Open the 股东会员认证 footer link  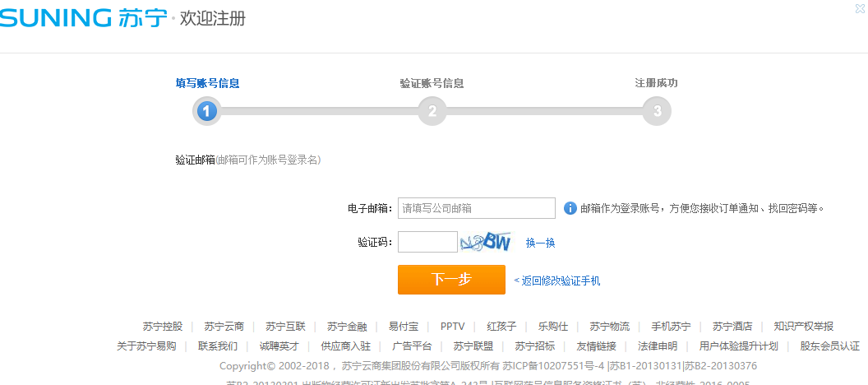[x=829, y=346]
